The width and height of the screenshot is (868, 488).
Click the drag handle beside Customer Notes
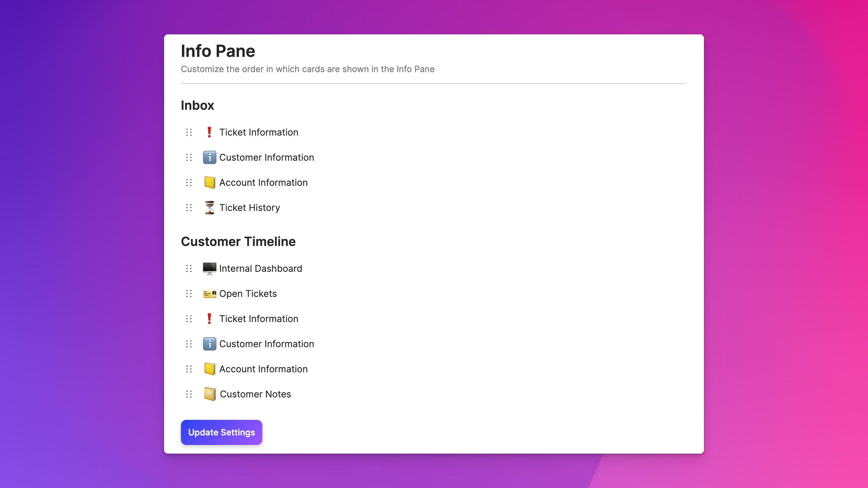(189, 394)
